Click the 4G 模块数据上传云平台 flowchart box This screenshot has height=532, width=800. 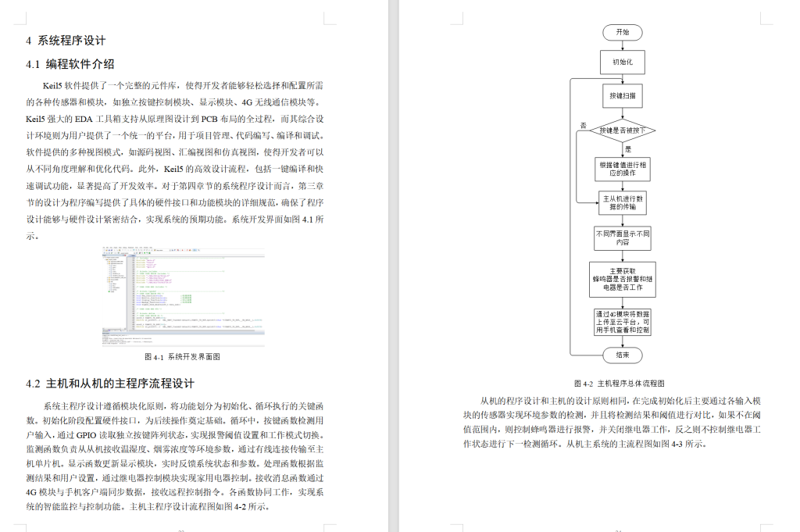(623, 320)
